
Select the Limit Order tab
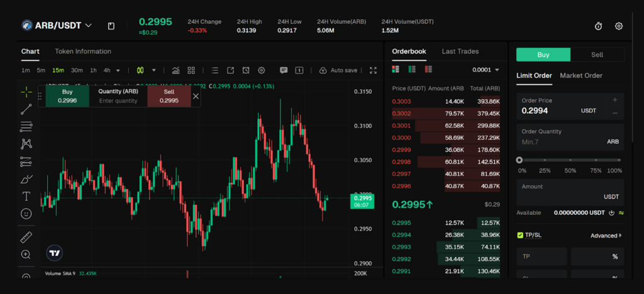534,75
